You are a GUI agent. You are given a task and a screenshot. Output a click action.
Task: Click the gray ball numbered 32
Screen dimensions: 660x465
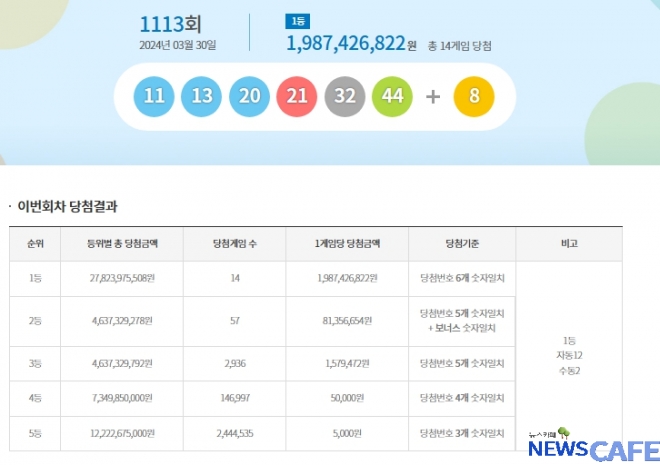click(x=345, y=96)
